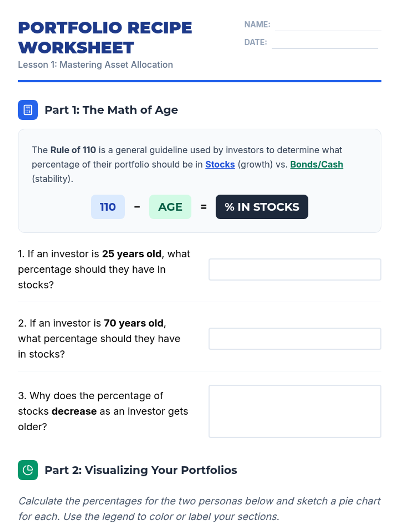Image resolution: width=399 pixels, height=532 pixels.
Task: Select the green AGE formula chip
Action: (x=170, y=207)
